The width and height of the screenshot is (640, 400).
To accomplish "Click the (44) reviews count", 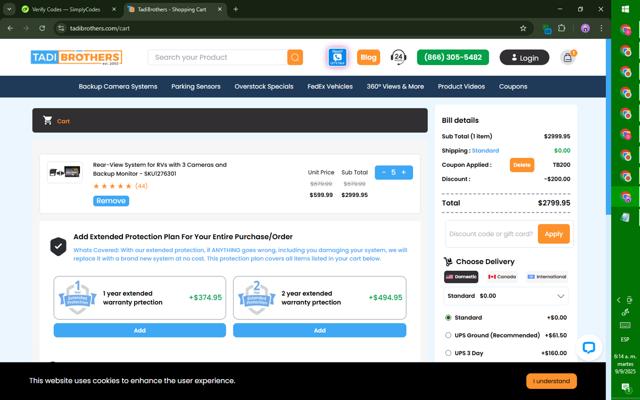I will pyautogui.click(x=141, y=186).
